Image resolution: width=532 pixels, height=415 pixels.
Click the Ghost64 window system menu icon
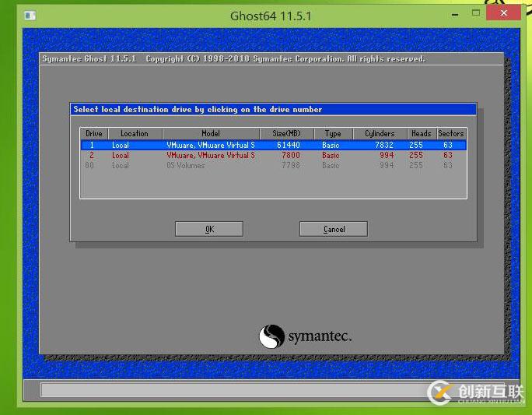tap(30, 16)
